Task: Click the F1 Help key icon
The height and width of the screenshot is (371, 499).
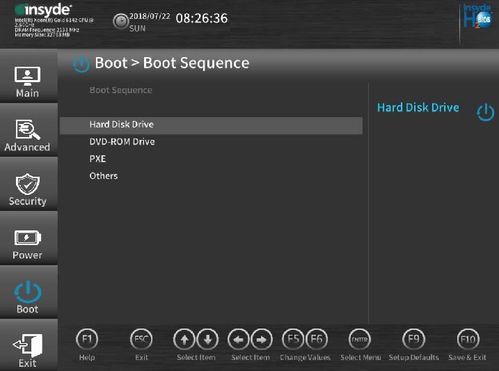Action: tap(87, 340)
